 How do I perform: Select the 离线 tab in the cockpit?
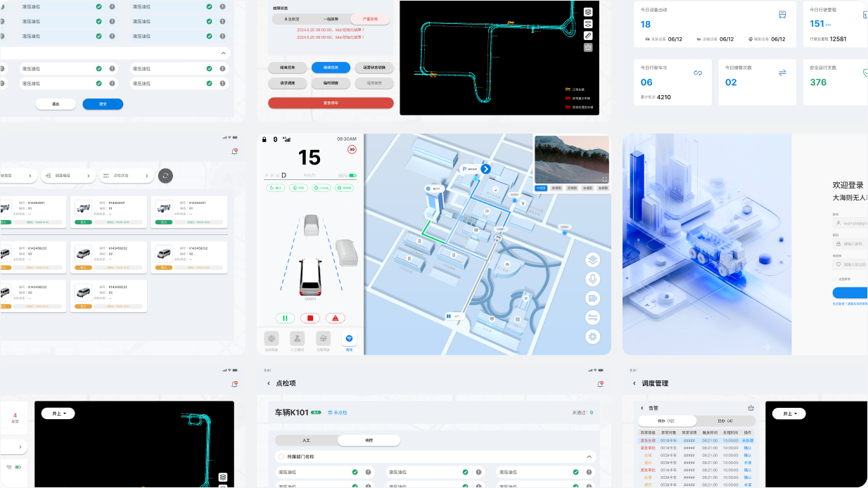click(x=349, y=341)
